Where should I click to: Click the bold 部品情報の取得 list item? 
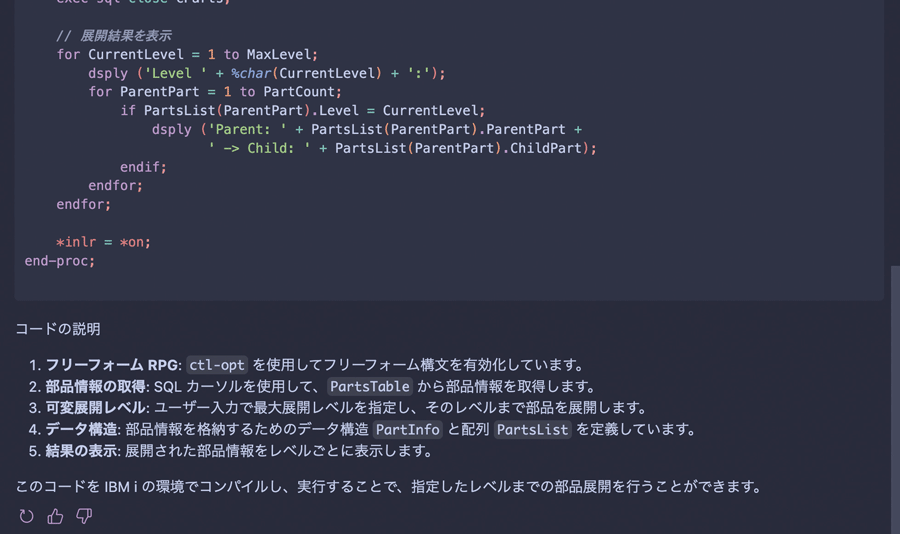(x=95, y=386)
